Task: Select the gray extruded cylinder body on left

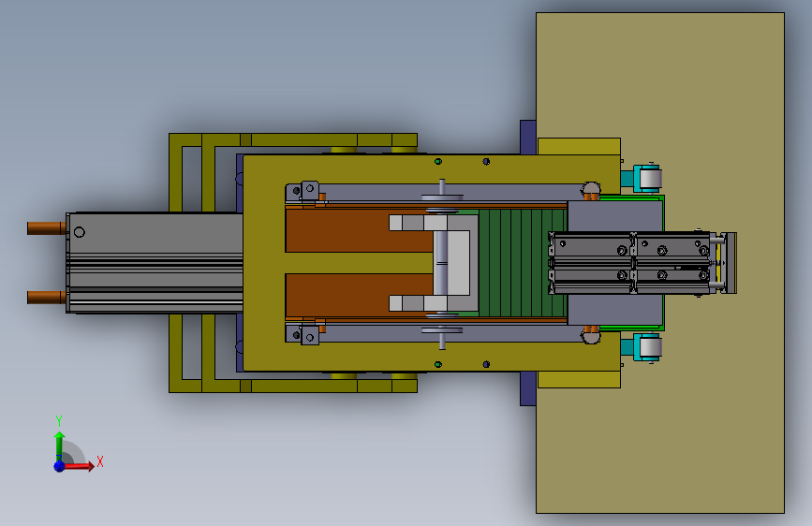Action: coord(155,262)
